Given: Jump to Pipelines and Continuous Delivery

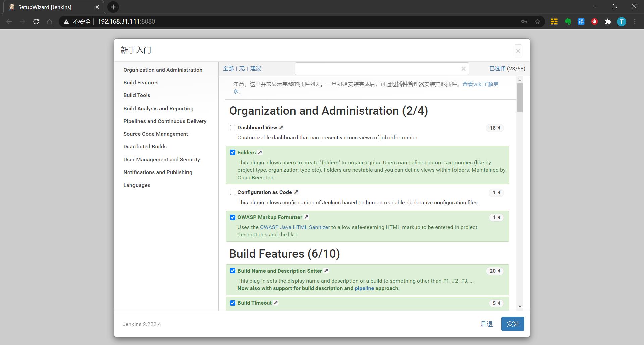Looking at the screenshot, I should 165,121.
